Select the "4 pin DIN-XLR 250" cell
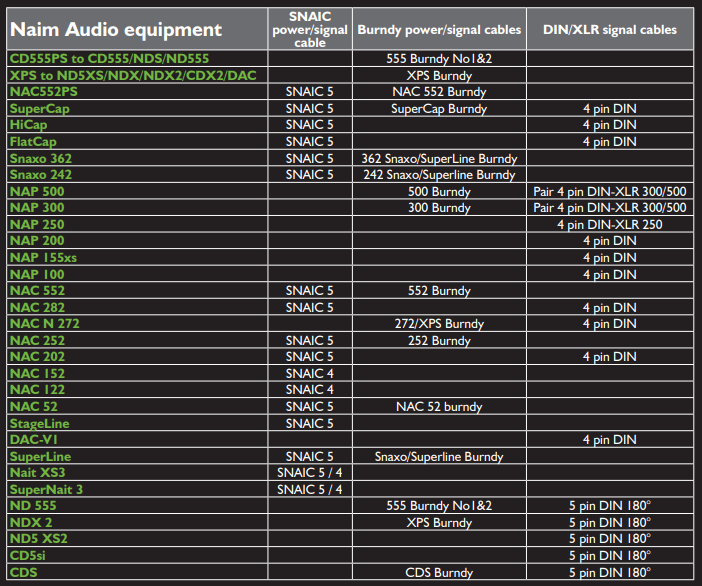The height and width of the screenshot is (586, 702). point(610,224)
